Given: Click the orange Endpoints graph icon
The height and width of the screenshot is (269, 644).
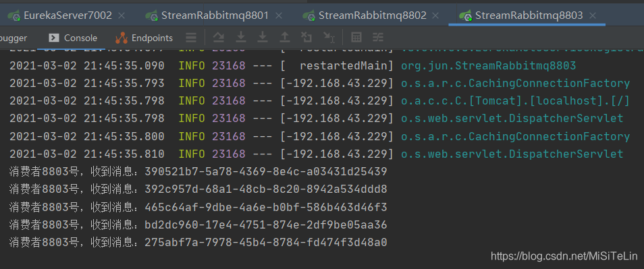Looking at the screenshot, I should [x=122, y=38].
